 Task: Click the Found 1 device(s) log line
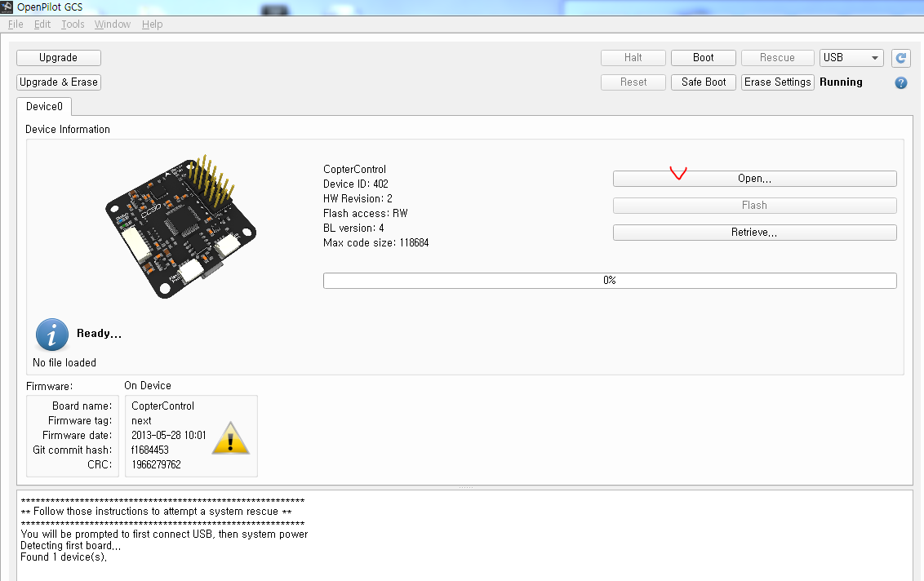(x=64, y=557)
